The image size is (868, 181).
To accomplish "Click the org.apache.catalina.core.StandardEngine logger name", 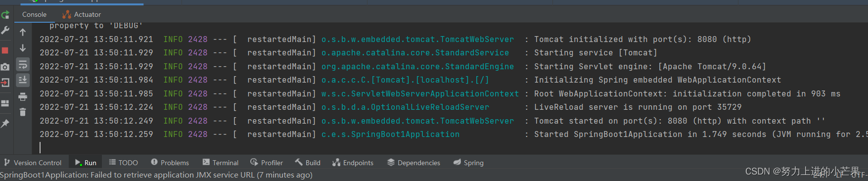I will pos(417,66).
